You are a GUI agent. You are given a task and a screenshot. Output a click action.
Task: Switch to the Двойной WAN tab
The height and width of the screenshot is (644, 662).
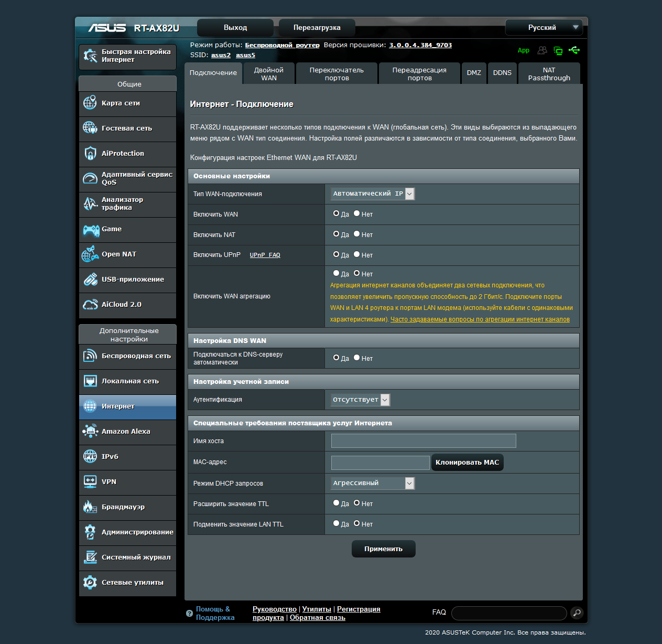coord(269,73)
